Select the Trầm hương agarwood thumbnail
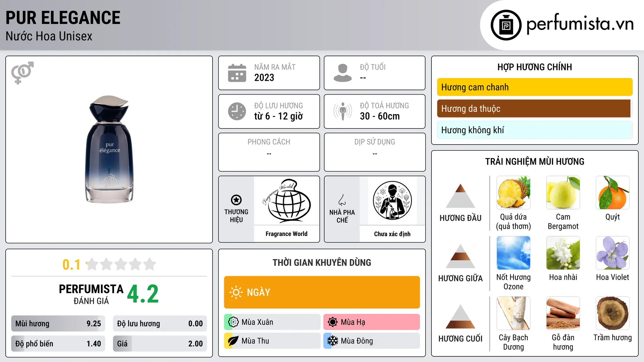This screenshot has height=362, width=644. click(x=613, y=313)
